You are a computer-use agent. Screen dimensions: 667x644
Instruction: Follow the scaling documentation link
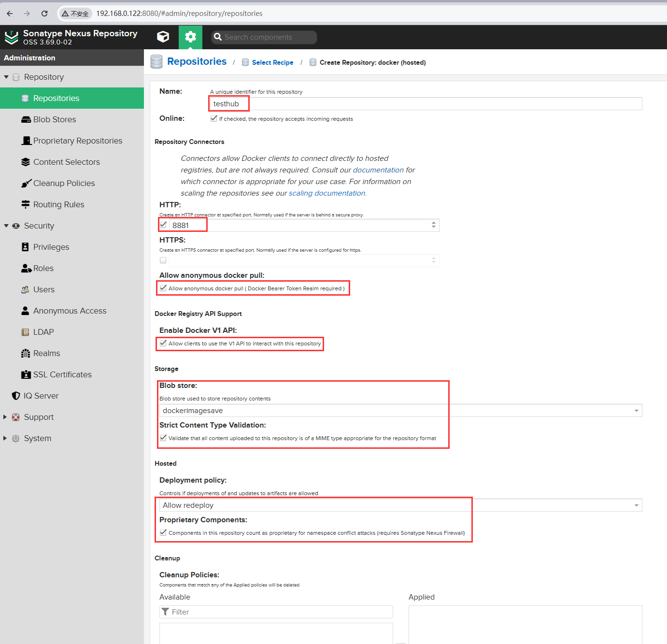click(x=327, y=193)
